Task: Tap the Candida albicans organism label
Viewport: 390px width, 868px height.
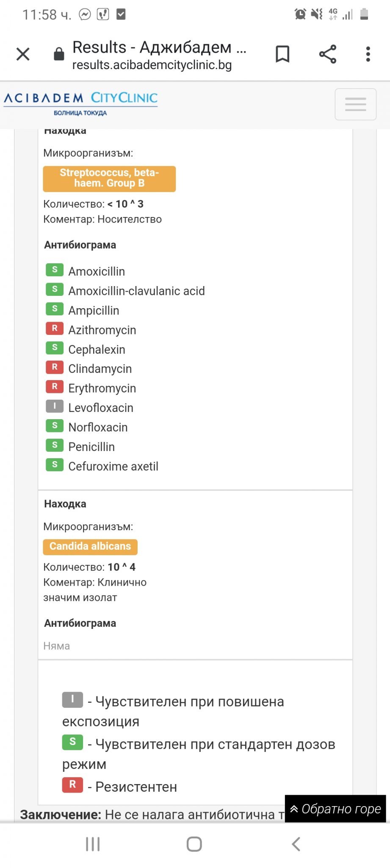Action: click(90, 546)
